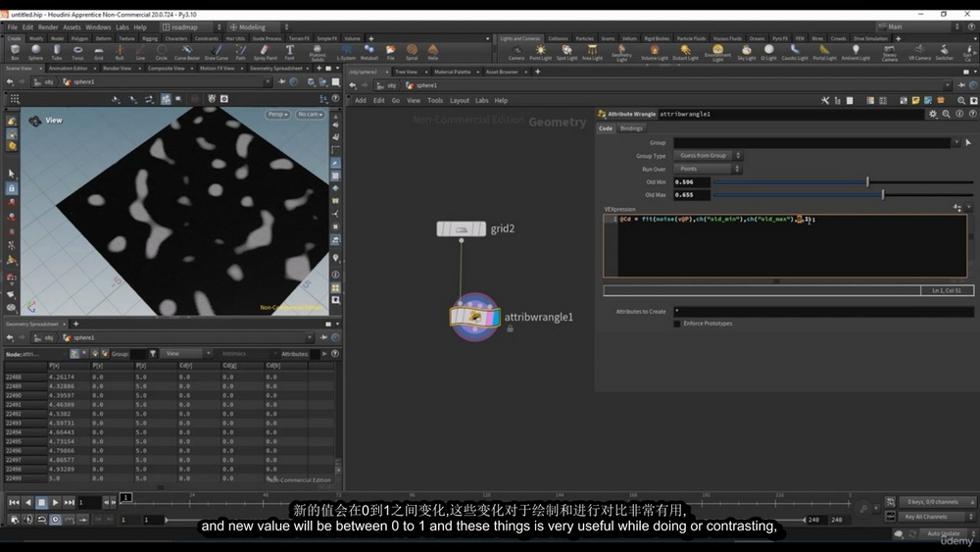Open the No cam camera menu
980x552 pixels.
[310, 115]
